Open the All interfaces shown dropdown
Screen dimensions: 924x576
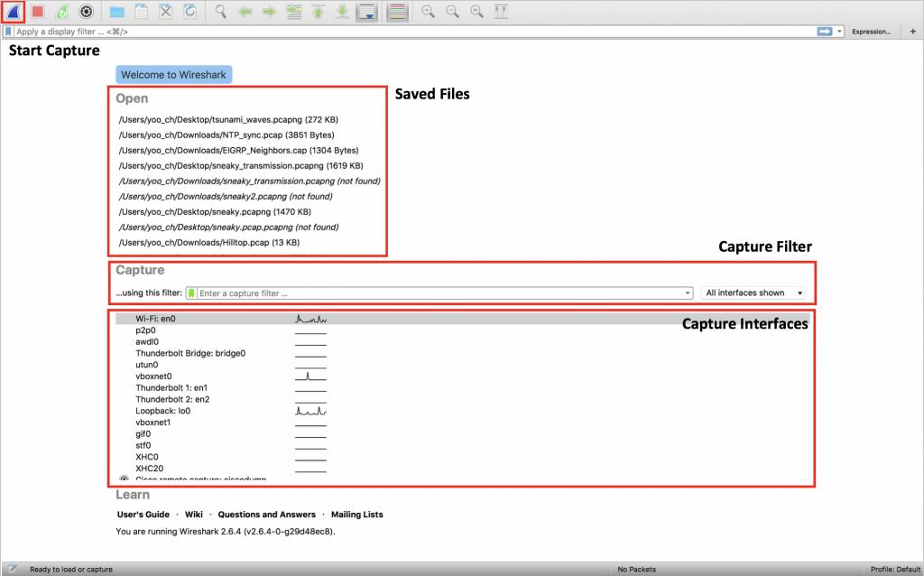[x=753, y=293]
